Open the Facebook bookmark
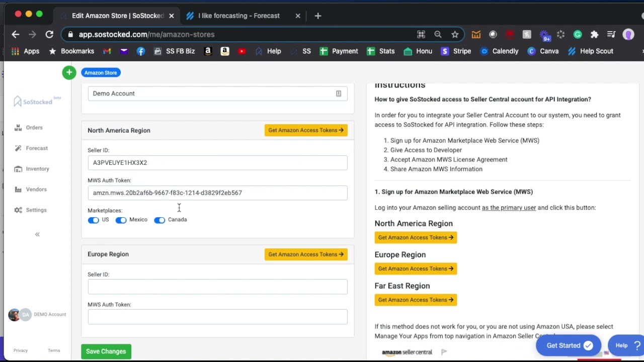Screen dimensions: 644x362 [141, 51]
